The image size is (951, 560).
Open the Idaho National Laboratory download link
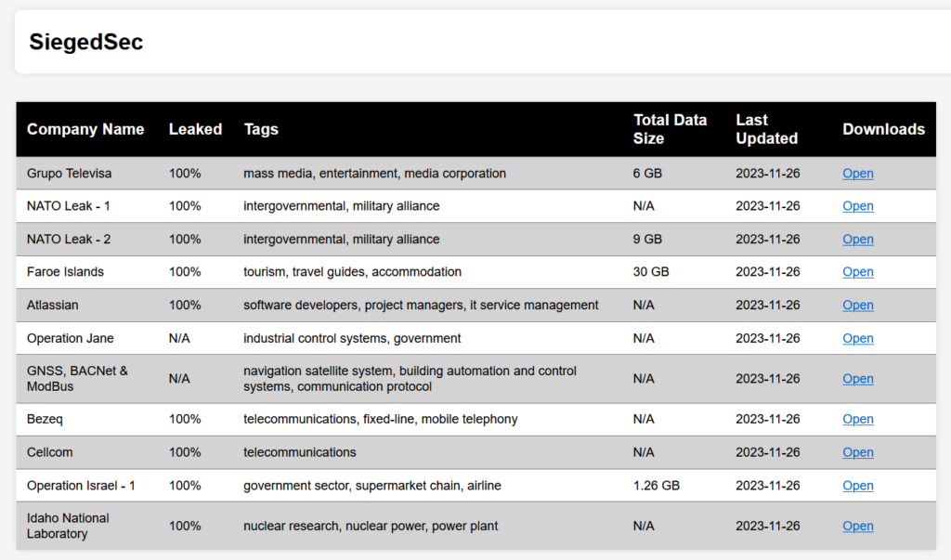tap(857, 527)
